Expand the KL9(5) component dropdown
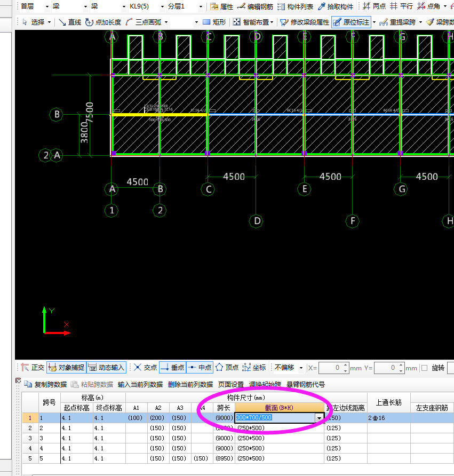This screenshot has width=454, height=476. click(163, 6)
